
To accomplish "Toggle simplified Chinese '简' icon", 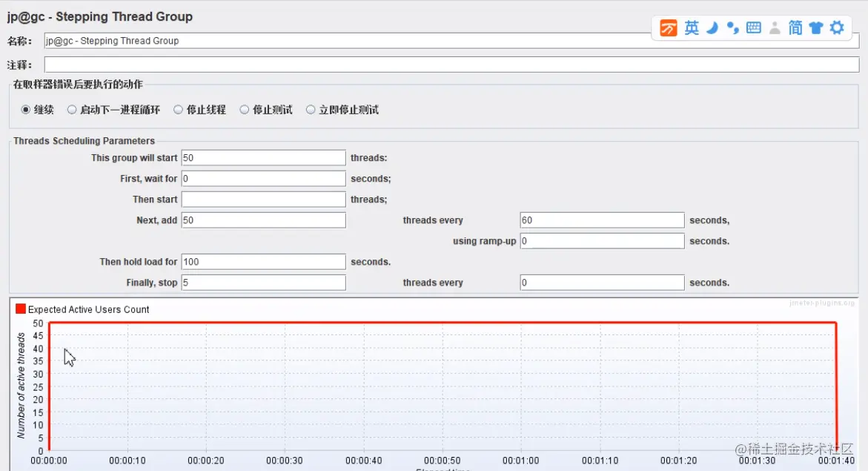I will coord(795,27).
